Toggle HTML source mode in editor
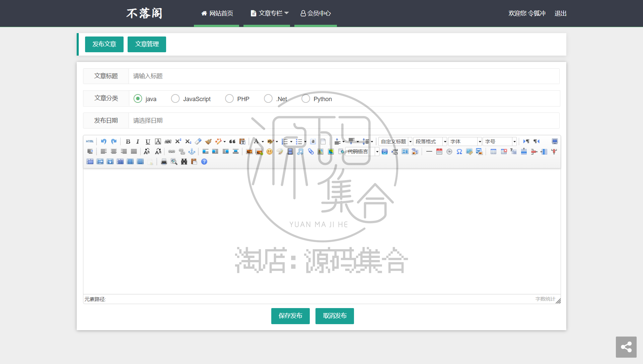The height and width of the screenshot is (364, 643). click(90, 142)
